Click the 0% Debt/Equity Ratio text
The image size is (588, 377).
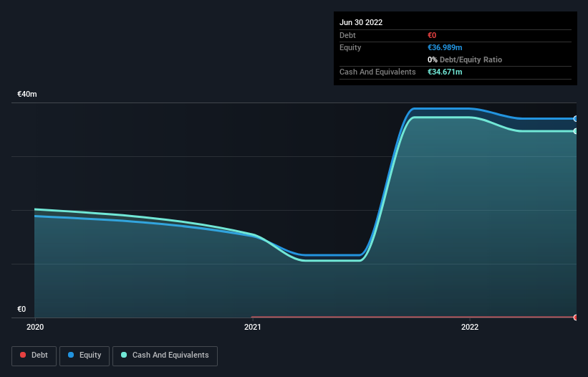(x=465, y=59)
